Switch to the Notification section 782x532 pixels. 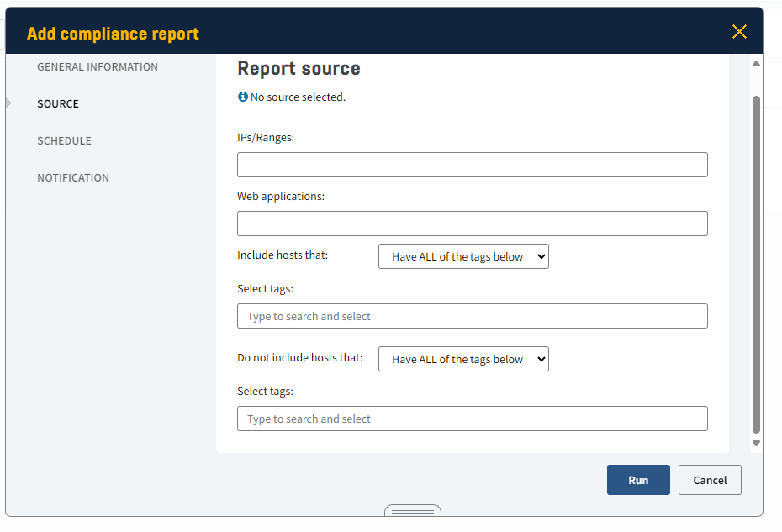coord(73,178)
